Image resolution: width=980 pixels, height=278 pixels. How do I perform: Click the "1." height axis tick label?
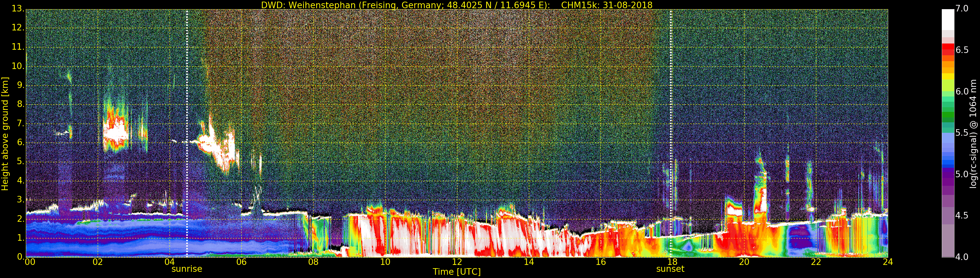[x=20, y=238]
